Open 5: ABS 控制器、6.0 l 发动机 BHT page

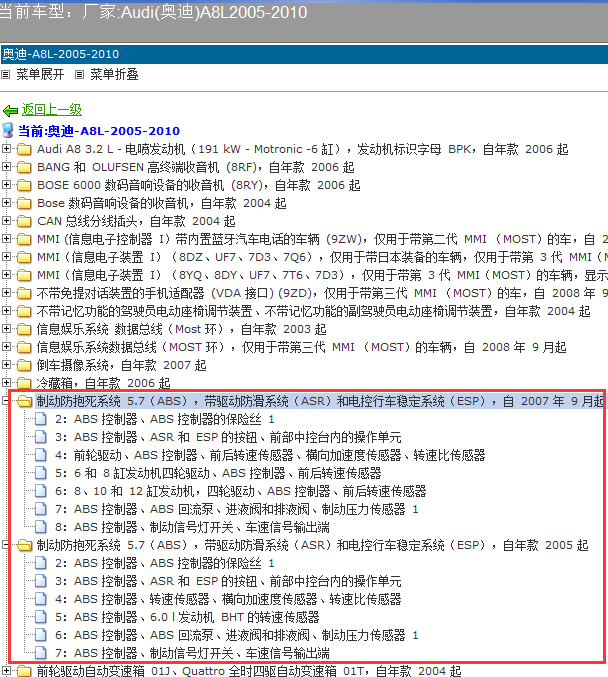click(x=187, y=617)
